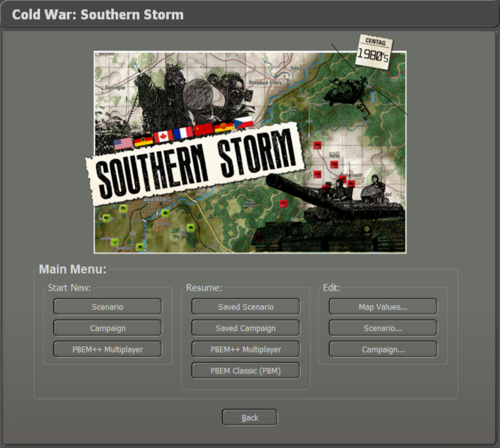
Task: Start a new Scenario
Action: [x=107, y=306]
